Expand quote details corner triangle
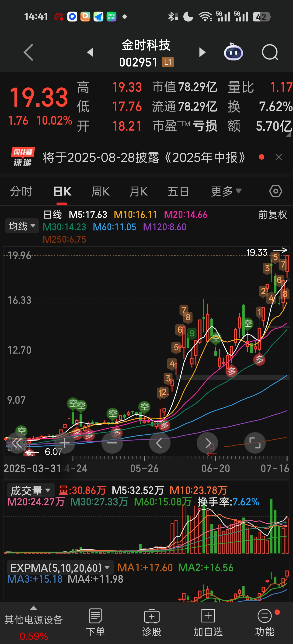 point(288,134)
